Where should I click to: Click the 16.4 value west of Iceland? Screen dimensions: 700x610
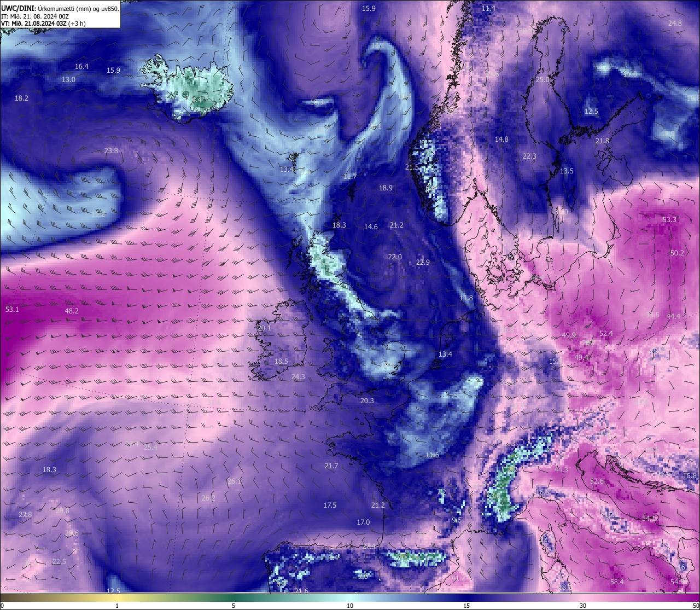(81, 67)
